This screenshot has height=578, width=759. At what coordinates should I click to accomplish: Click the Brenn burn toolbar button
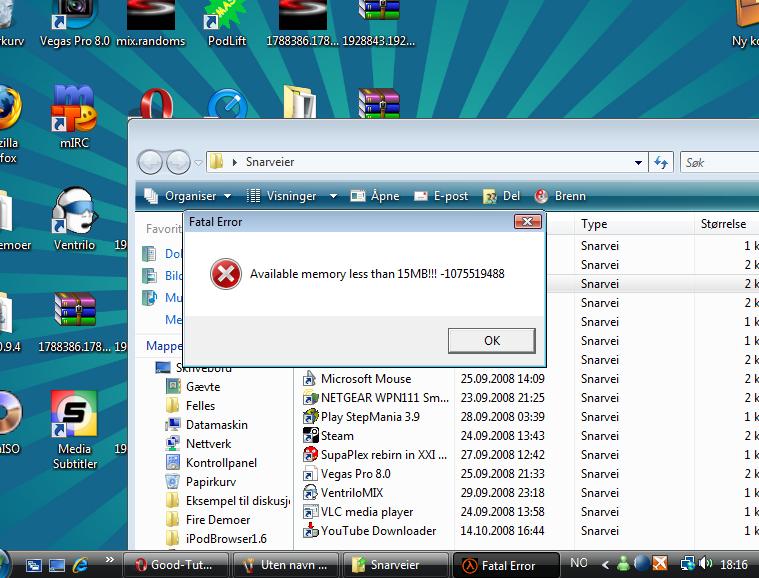[x=560, y=196]
